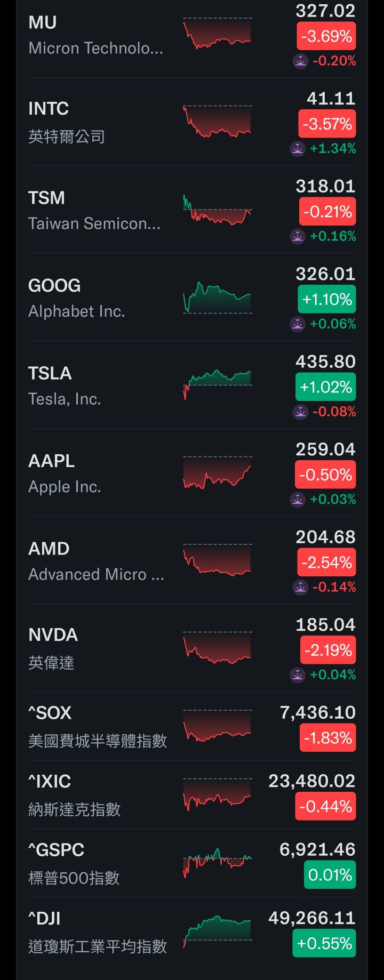Click the after-hours icon under MU's change
Screen dimensions: 384x980
click(x=300, y=61)
